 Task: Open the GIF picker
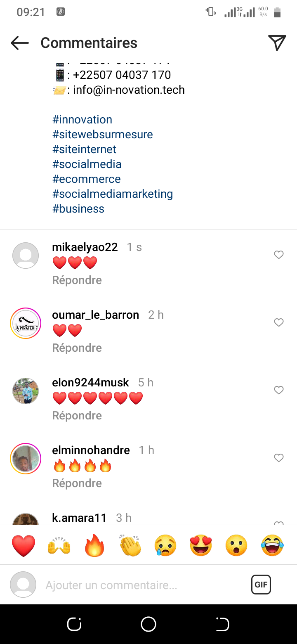(x=261, y=585)
